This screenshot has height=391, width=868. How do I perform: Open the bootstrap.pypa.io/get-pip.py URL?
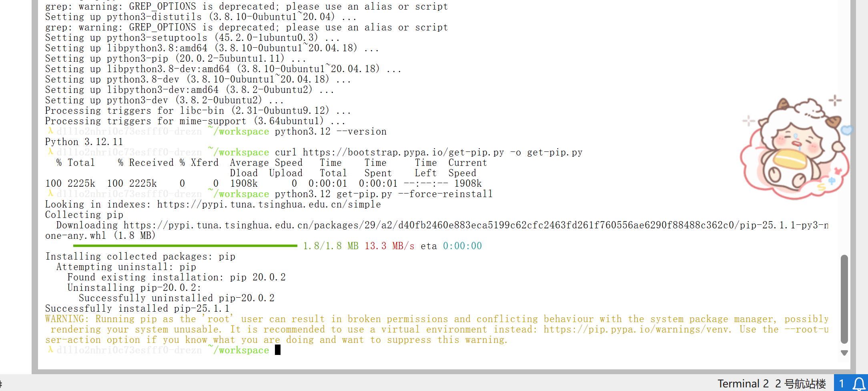click(x=403, y=152)
